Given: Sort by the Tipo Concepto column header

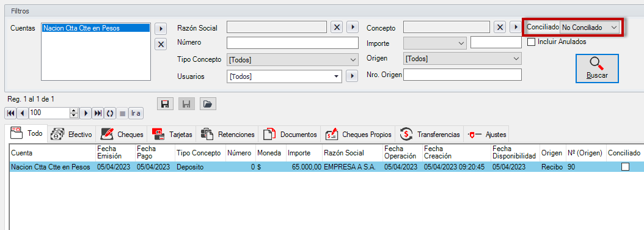Looking at the screenshot, I should [x=200, y=153].
